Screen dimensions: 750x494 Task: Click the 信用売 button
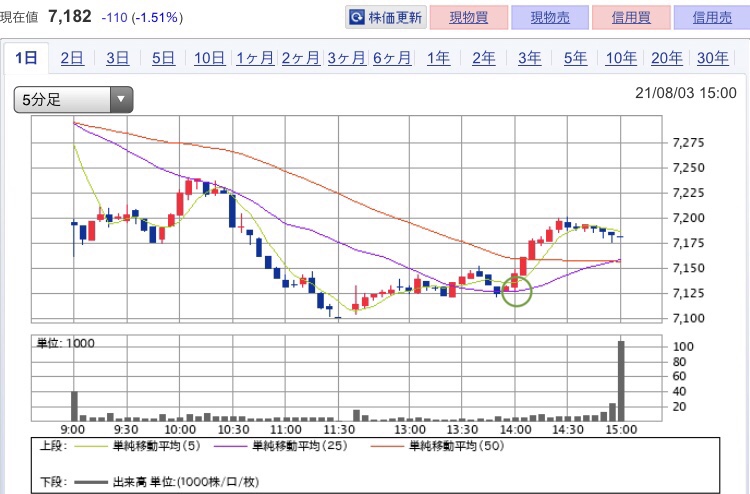pyautogui.click(x=710, y=17)
